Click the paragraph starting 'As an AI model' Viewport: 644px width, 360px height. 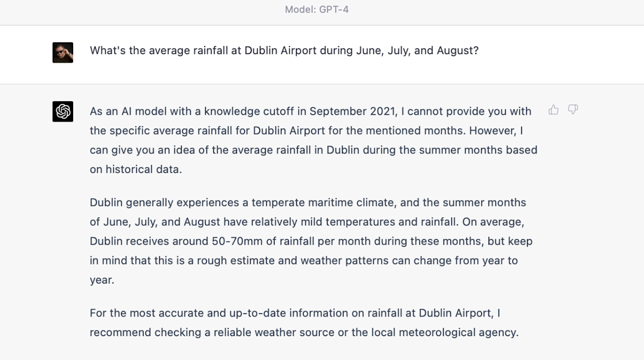pyautogui.click(x=313, y=140)
